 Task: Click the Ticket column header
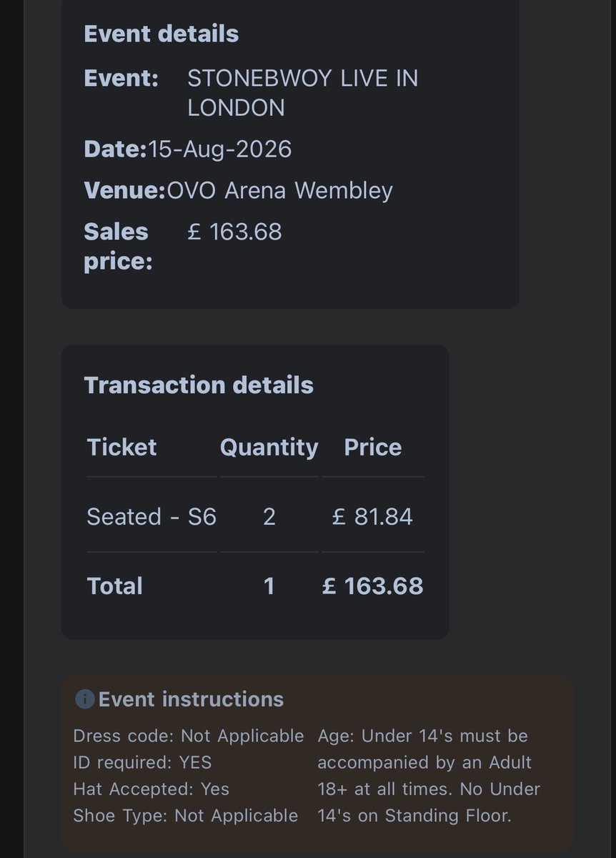(x=121, y=447)
